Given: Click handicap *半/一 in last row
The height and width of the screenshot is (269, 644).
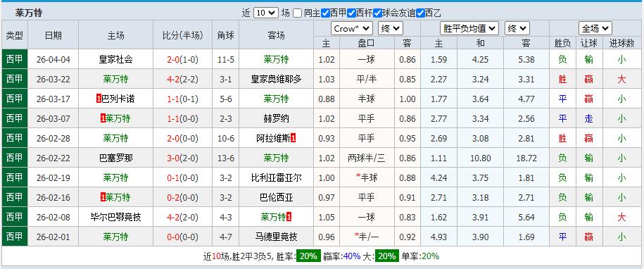Looking at the screenshot, I should (367, 237).
